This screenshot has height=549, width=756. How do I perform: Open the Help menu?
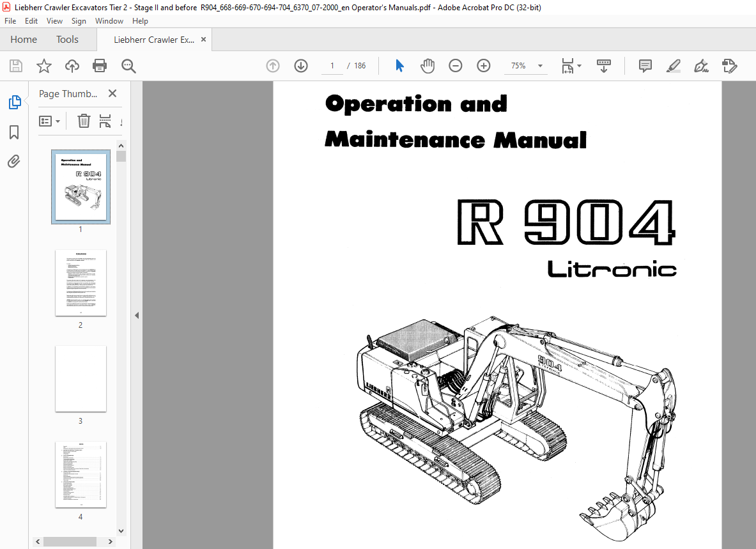pos(140,20)
